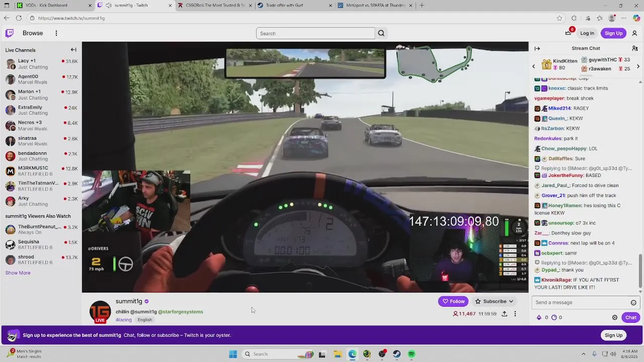
Task: Open Agent00 channel in sidebar
Action: point(41,79)
